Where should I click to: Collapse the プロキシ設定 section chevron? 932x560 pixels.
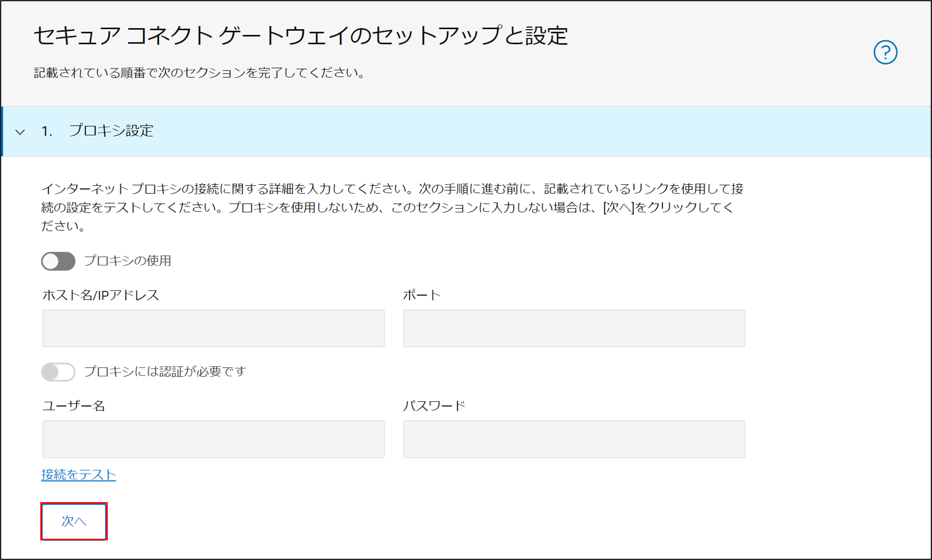click(20, 132)
